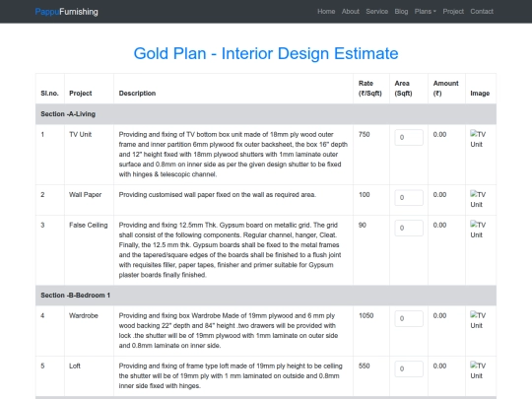Open the Contact page
The image size is (532, 399).
point(482,12)
